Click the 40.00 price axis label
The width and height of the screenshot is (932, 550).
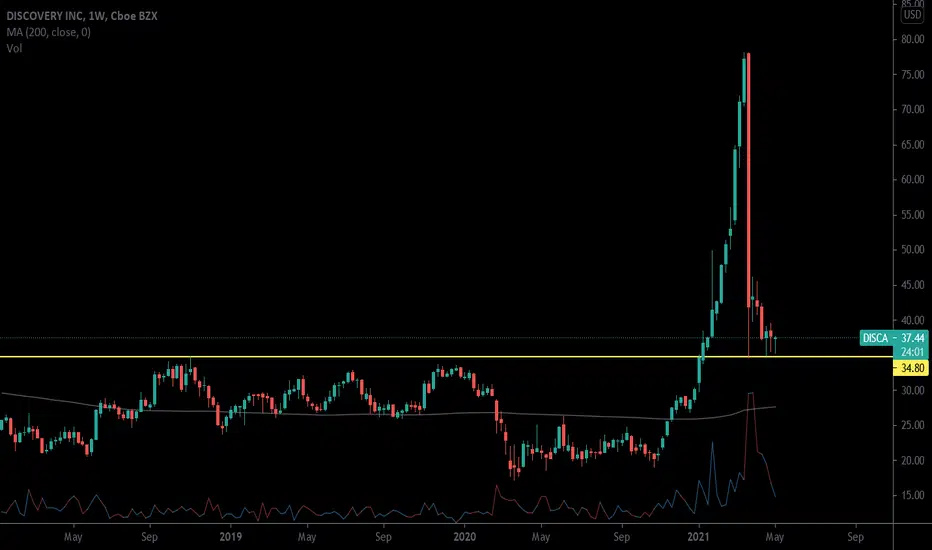(x=912, y=320)
